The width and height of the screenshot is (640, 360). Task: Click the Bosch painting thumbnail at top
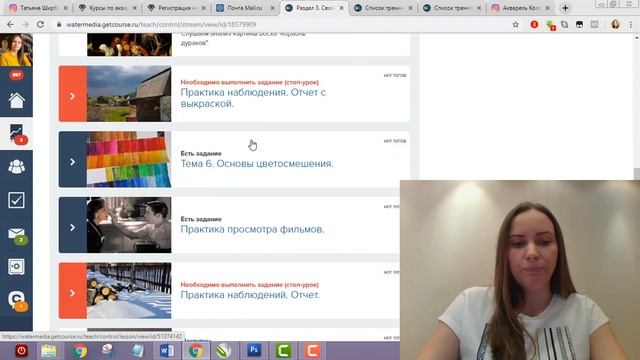tap(129, 44)
